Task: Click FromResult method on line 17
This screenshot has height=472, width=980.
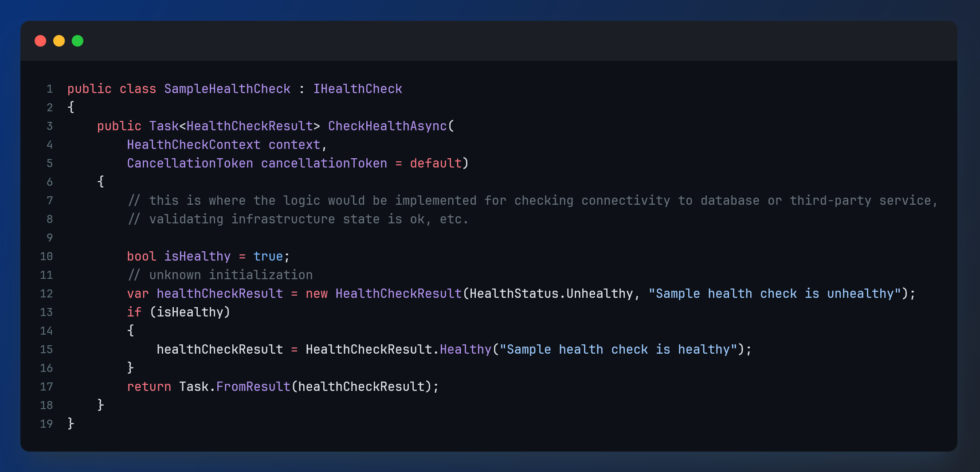Action: (253, 387)
